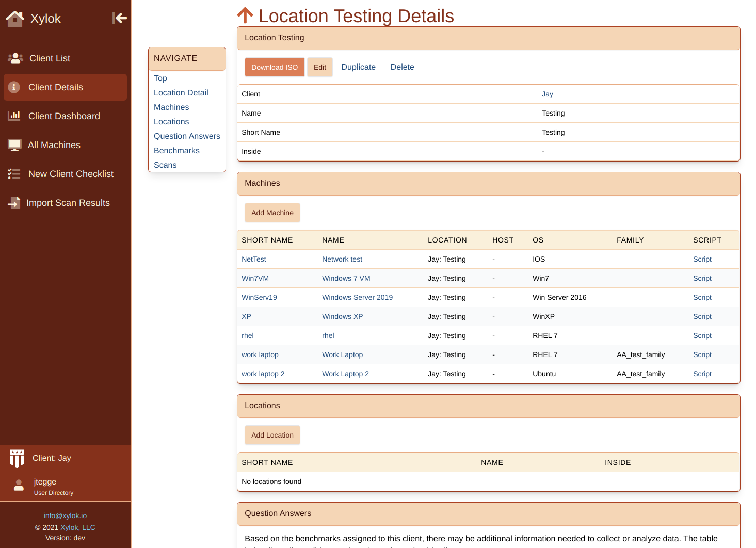Click the client banner icon beside Jay

17,458
